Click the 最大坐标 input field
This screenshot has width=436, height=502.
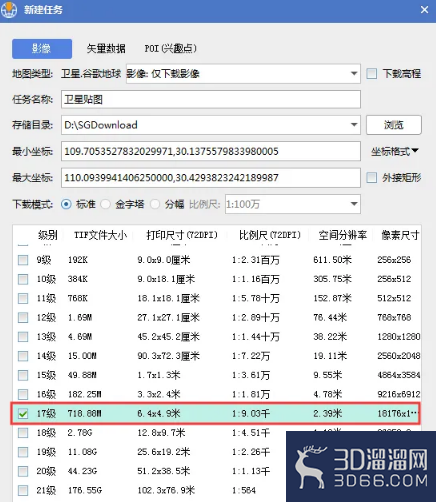(211, 178)
